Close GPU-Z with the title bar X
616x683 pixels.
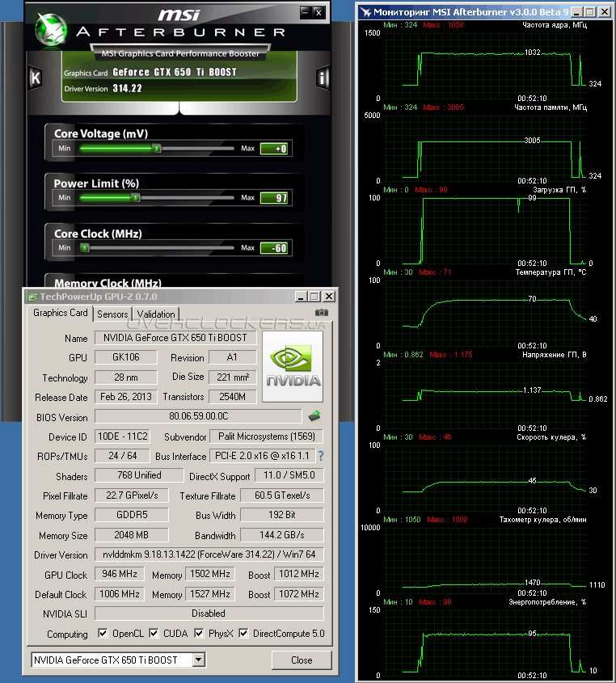point(329,297)
